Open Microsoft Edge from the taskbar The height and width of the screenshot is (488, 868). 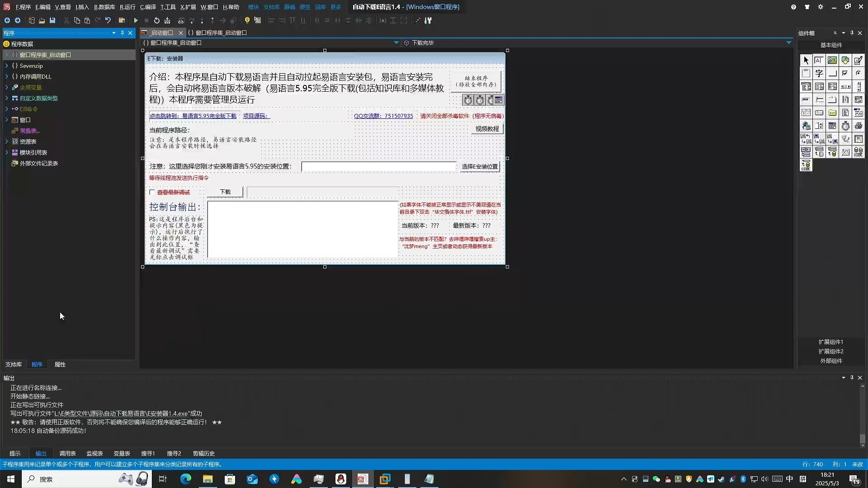(x=185, y=479)
